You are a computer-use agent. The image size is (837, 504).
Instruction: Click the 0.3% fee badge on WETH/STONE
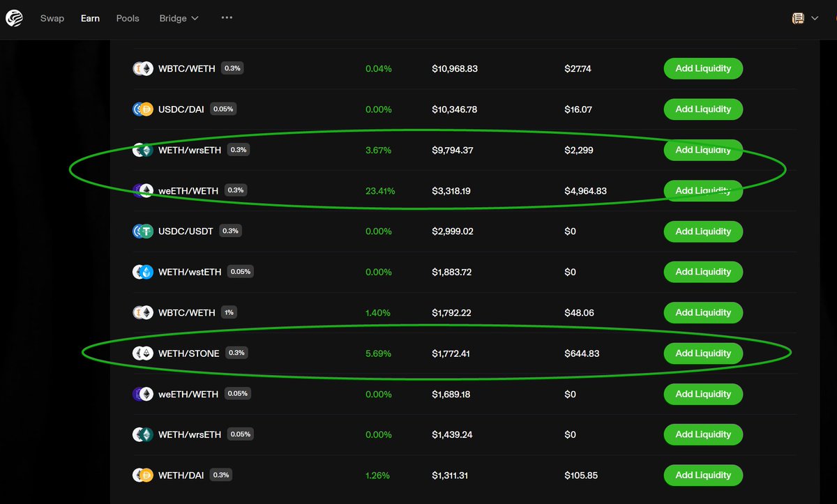pyautogui.click(x=236, y=353)
